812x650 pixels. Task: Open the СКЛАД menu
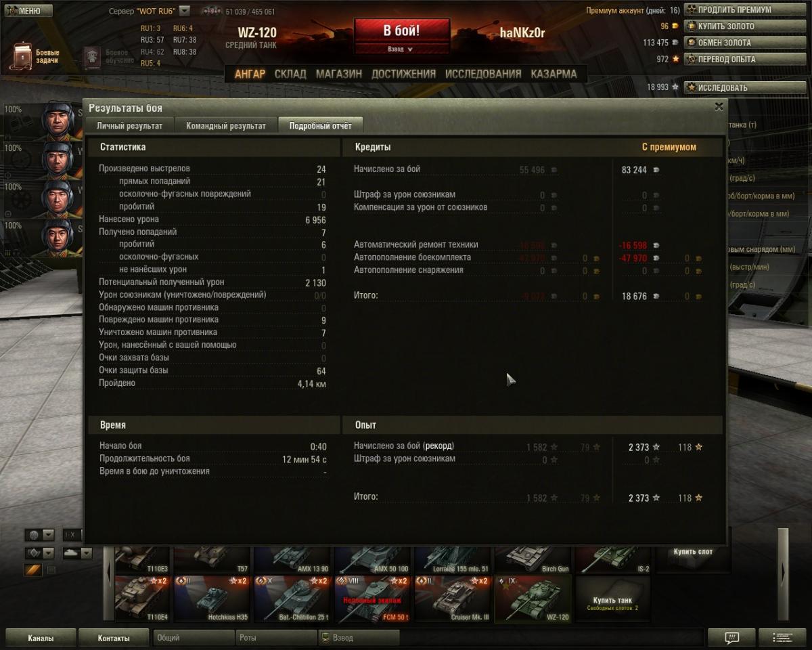click(290, 74)
